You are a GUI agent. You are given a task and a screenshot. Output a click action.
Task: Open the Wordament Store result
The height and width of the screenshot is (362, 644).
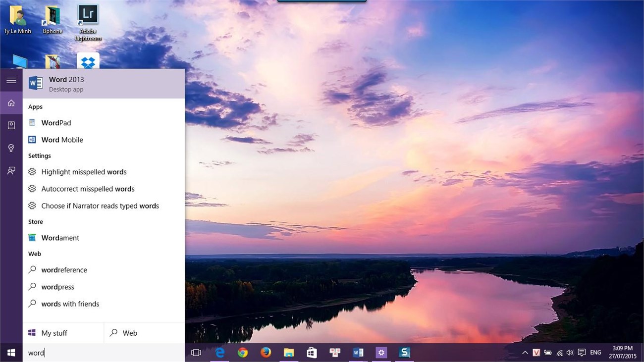(x=60, y=238)
